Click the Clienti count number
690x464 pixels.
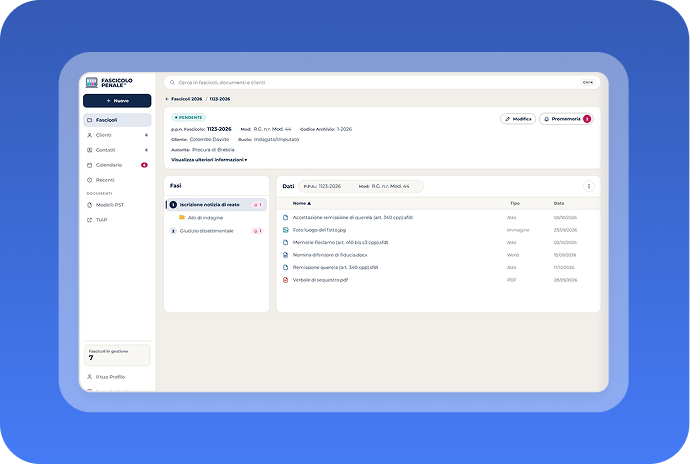(x=146, y=135)
